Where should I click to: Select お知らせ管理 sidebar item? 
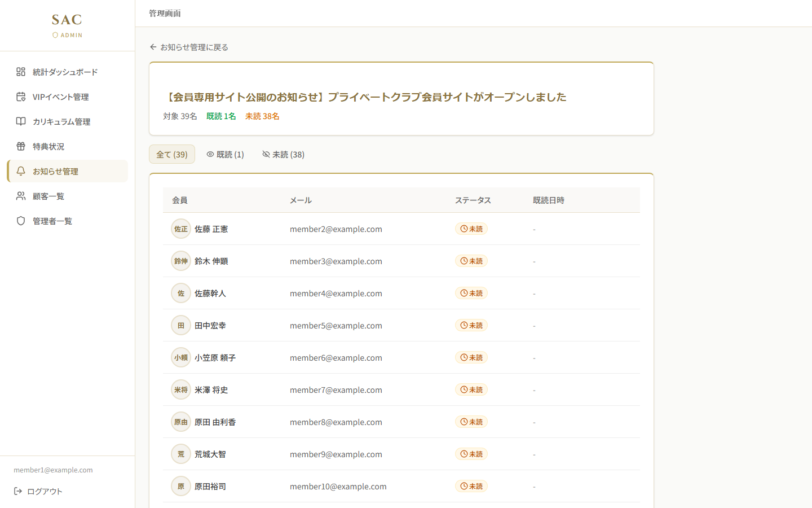[68, 171]
